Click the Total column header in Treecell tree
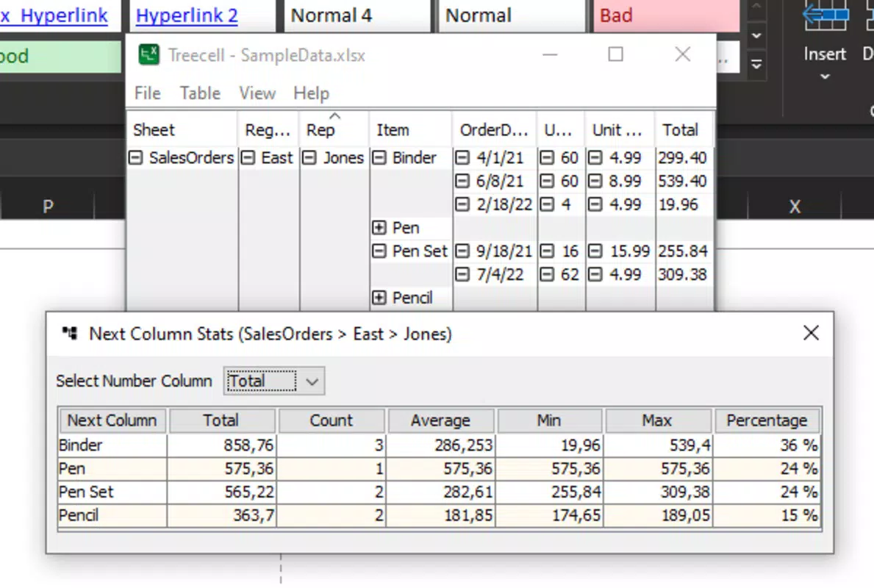Screen dimensions: 874x588 (x=684, y=130)
